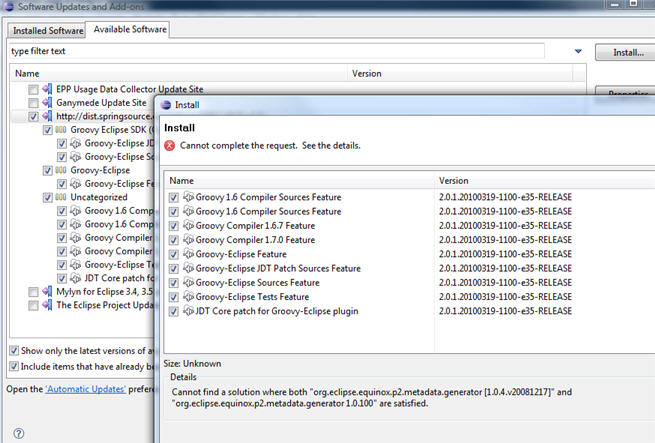Click the Name column header in Available Software

(179, 74)
